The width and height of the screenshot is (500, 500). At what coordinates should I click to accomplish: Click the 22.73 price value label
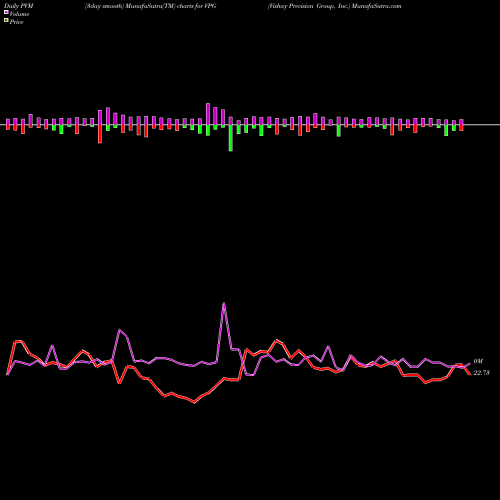click(x=481, y=373)
